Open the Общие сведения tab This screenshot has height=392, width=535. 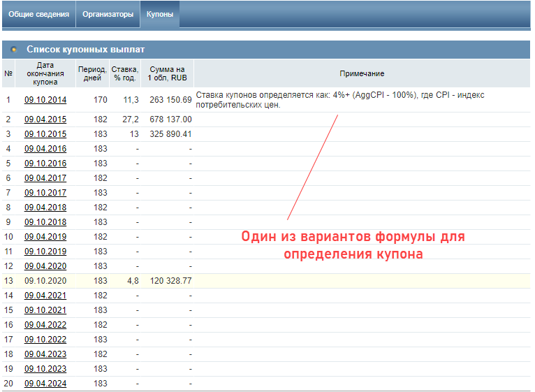(x=38, y=14)
